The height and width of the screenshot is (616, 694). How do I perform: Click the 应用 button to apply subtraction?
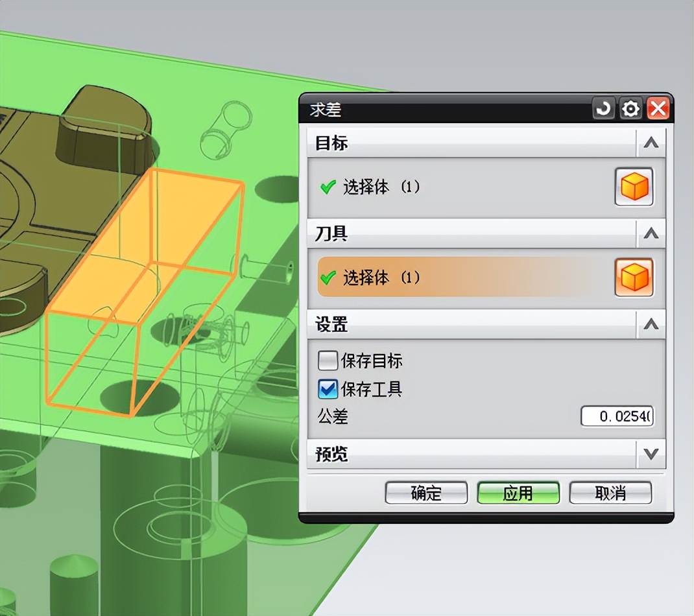tap(518, 493)
